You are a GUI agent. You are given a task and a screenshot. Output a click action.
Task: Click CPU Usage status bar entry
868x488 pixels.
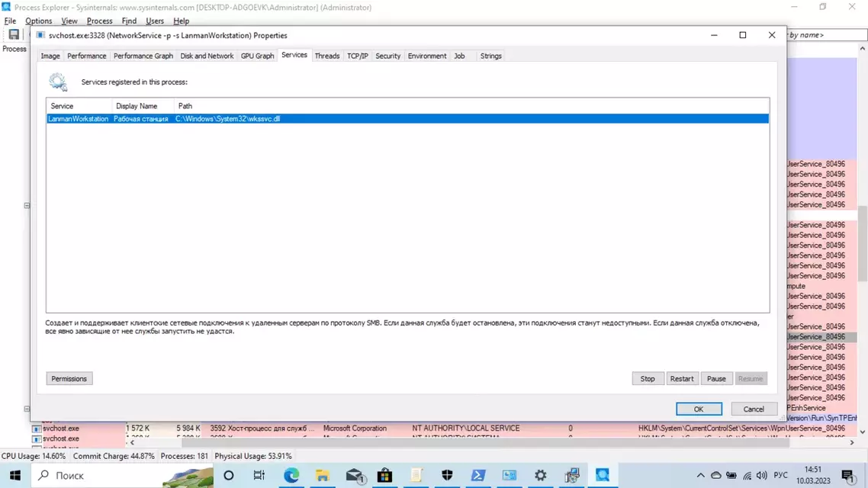click(x=34, y=457)
